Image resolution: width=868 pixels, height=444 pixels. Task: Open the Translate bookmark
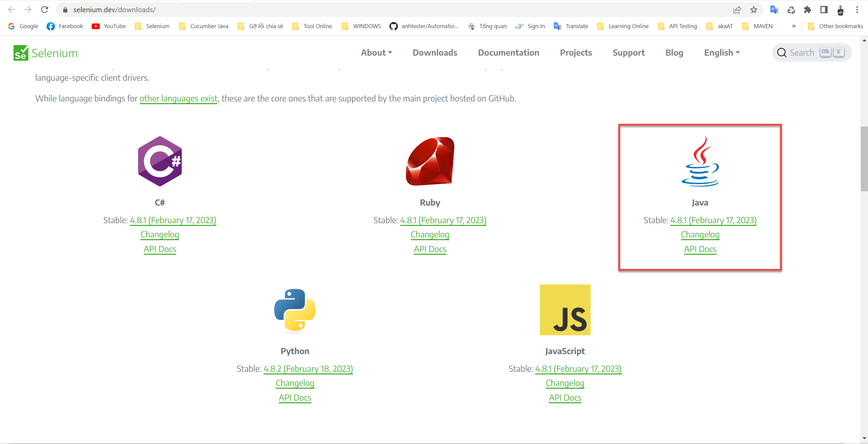coord(571,26)
